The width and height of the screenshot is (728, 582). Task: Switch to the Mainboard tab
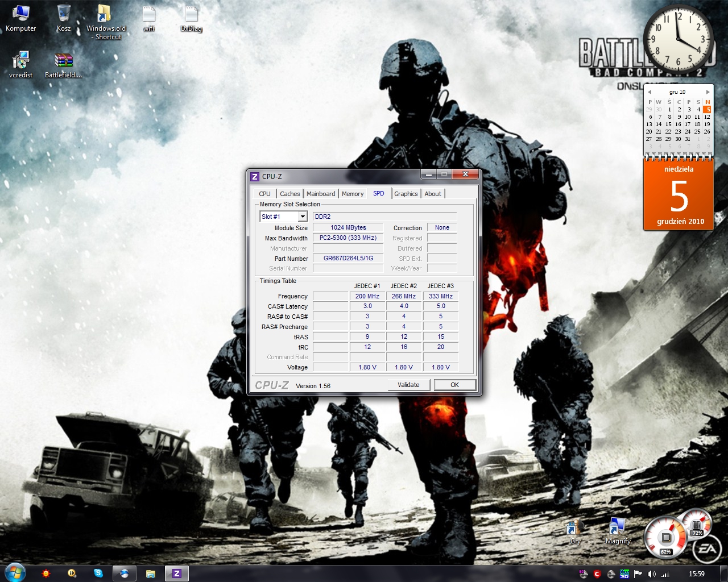coord(321,194)
